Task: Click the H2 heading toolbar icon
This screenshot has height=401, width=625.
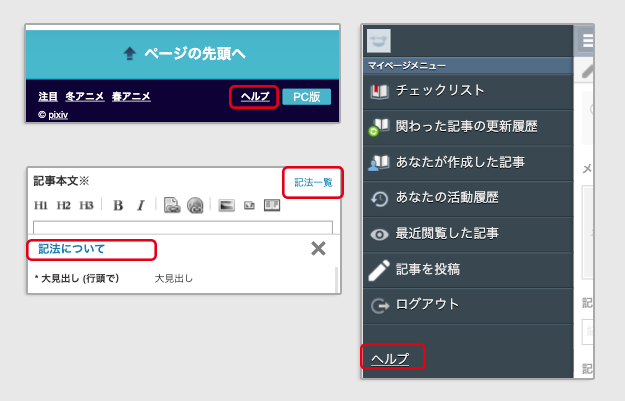Action: tap(64, 205)
